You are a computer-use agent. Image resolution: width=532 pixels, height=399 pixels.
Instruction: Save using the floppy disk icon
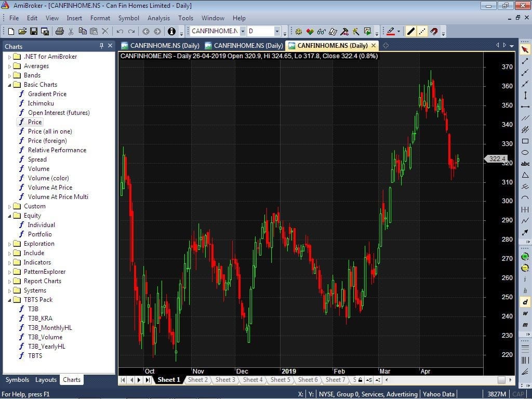34,32
